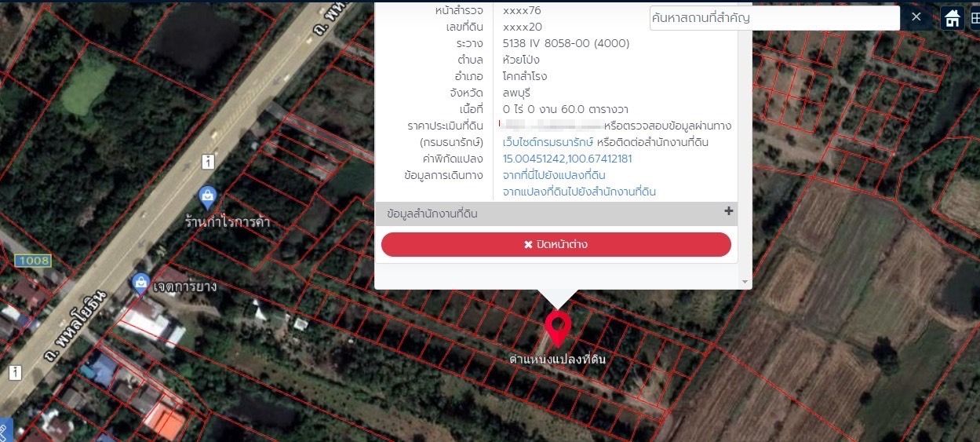Click the red land parcel location pin
Screen dimensions: 980x442
[558, 329]
